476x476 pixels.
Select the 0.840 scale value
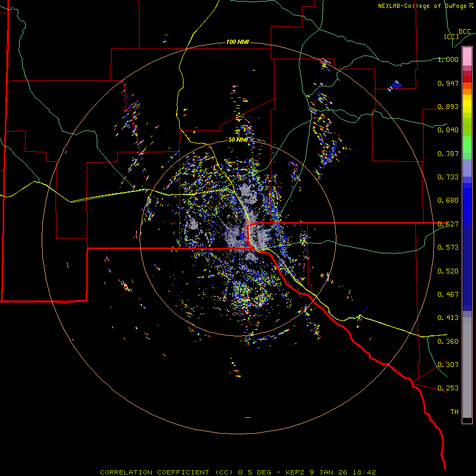pyautogui.click(x=448, y=130)
